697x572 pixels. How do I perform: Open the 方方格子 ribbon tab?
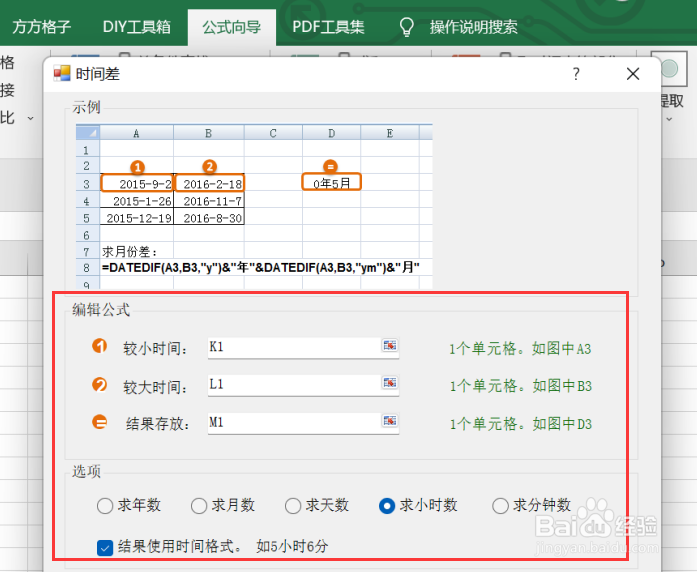click(41, 27)
